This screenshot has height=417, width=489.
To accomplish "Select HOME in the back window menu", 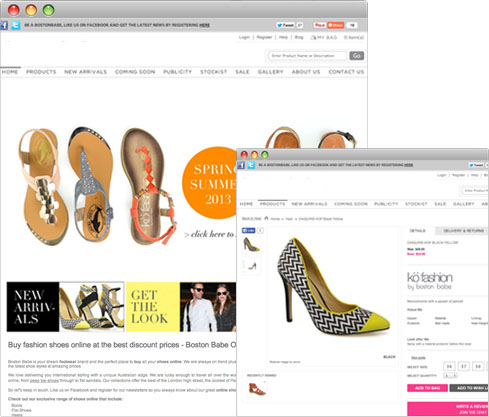I will [10, 72].
